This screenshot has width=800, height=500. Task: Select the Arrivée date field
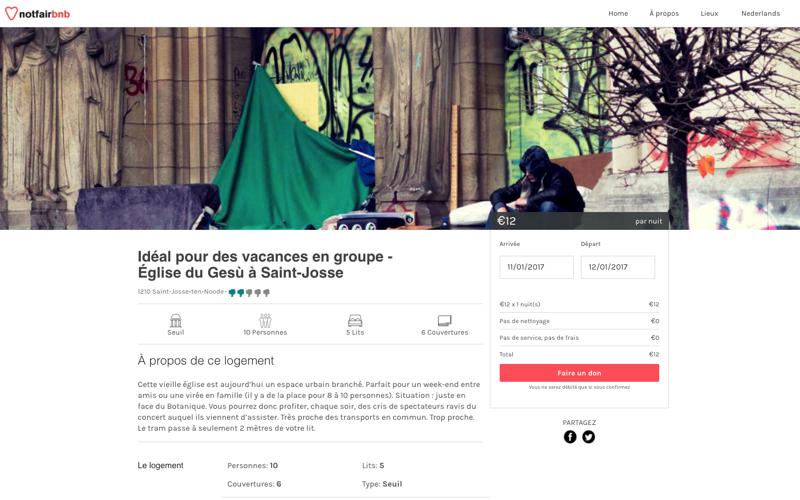[x=536, y=267]
